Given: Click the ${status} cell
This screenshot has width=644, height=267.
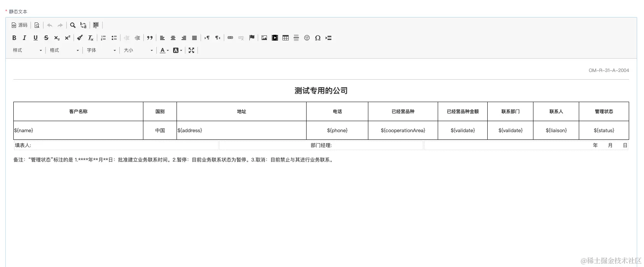Looking at the screenshot, I should point(604,130).
